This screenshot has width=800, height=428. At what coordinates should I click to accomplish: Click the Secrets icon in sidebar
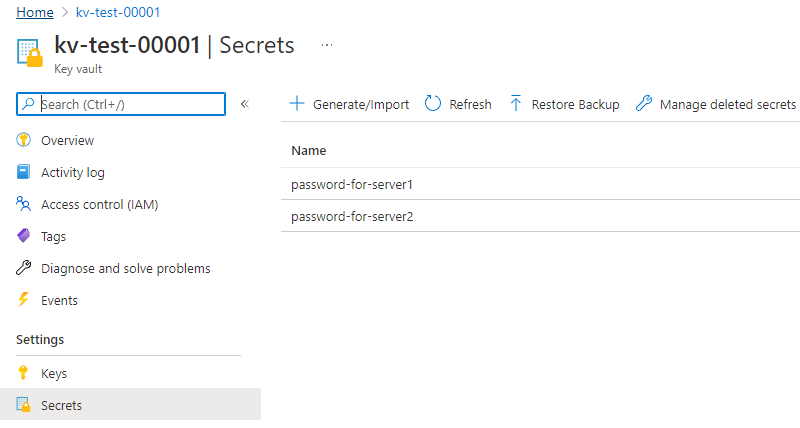[x=23, y=405]
